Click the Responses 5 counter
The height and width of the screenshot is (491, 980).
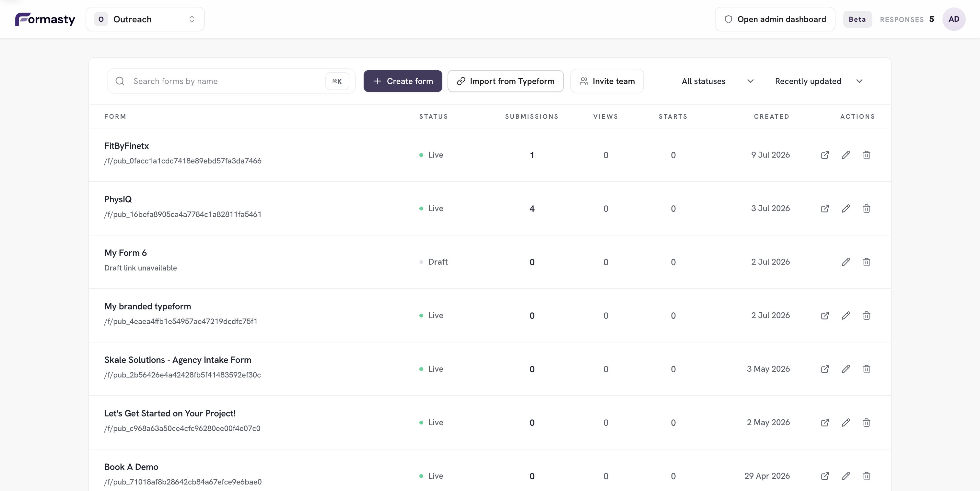pyautogui.click(x=907, y=19)
